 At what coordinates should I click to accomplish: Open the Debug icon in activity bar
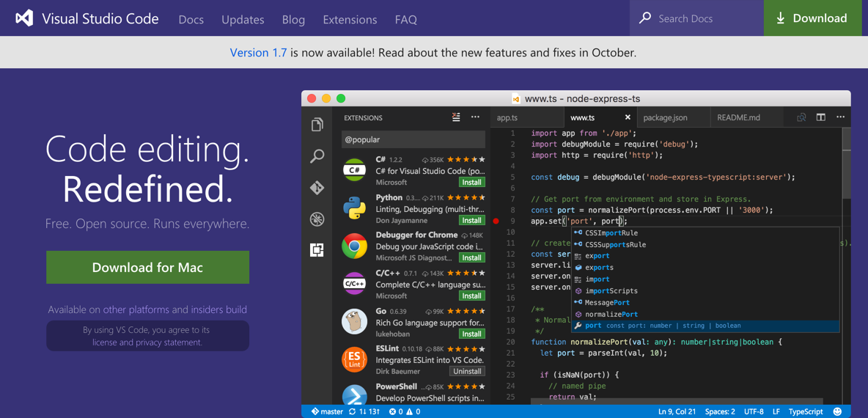[x=317, y=219]
